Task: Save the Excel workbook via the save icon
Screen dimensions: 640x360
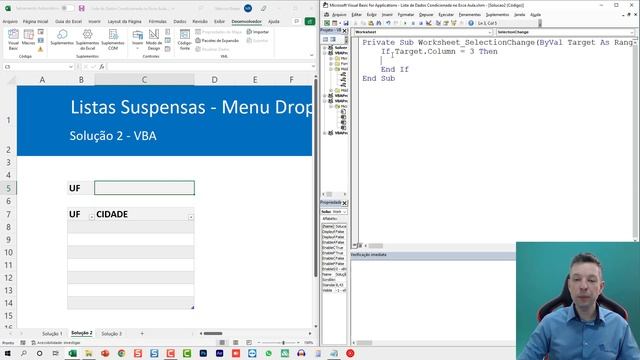Action: tap(82, 8)
